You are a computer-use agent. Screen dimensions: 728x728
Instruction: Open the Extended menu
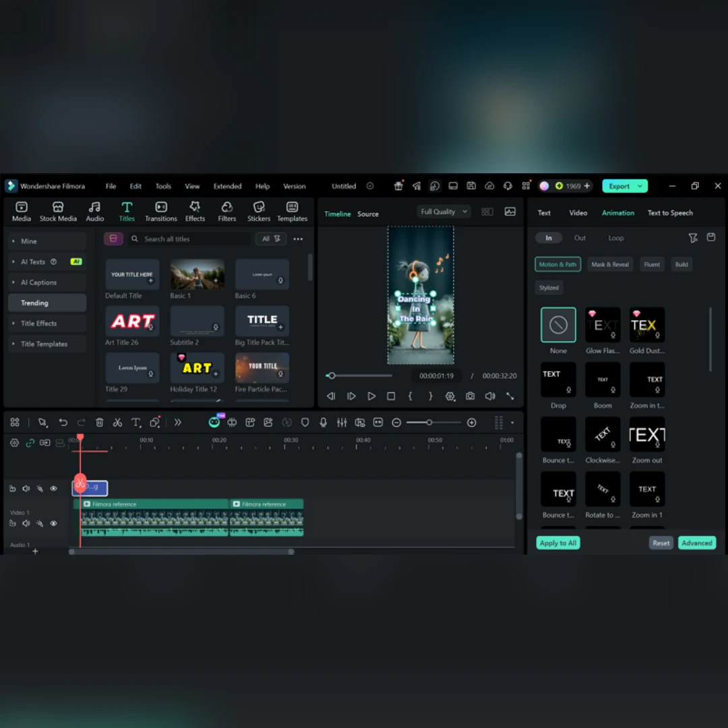click(x=228, y=186)
